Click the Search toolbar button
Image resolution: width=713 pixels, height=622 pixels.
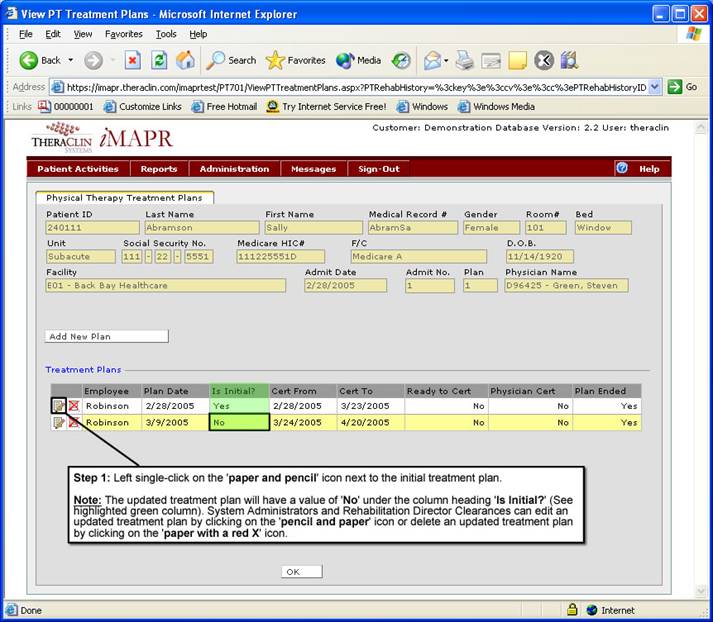[x=231, y=60]
